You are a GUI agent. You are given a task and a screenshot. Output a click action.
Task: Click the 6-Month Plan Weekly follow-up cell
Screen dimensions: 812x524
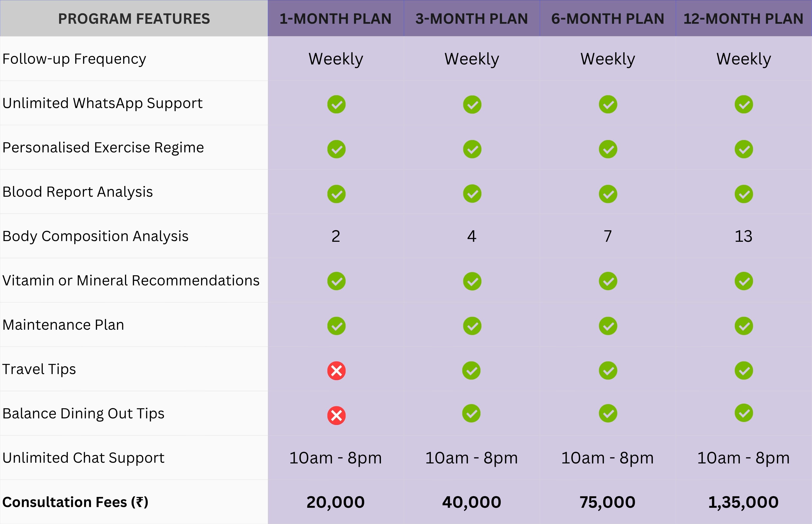pos(608,59)
